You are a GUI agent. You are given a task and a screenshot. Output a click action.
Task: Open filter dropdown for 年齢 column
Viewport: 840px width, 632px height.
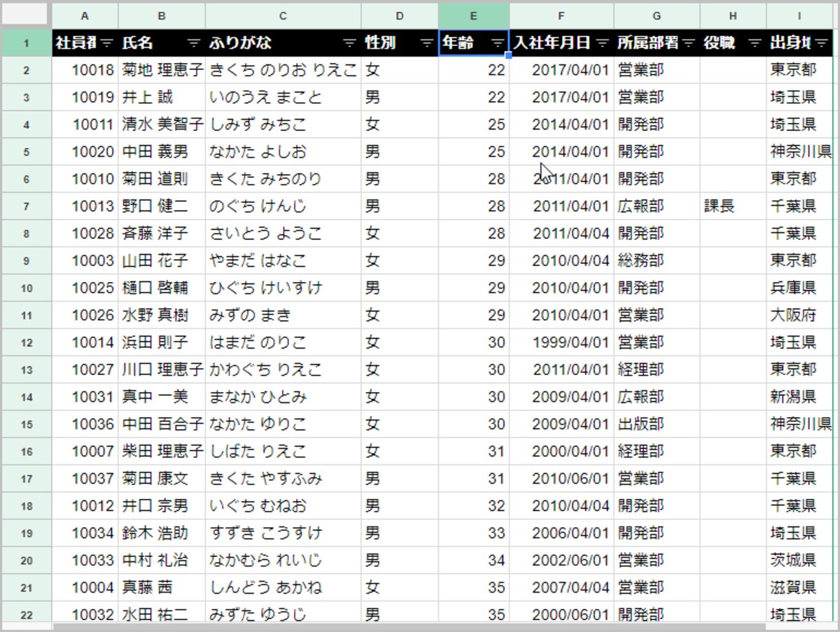pos(497,43)
